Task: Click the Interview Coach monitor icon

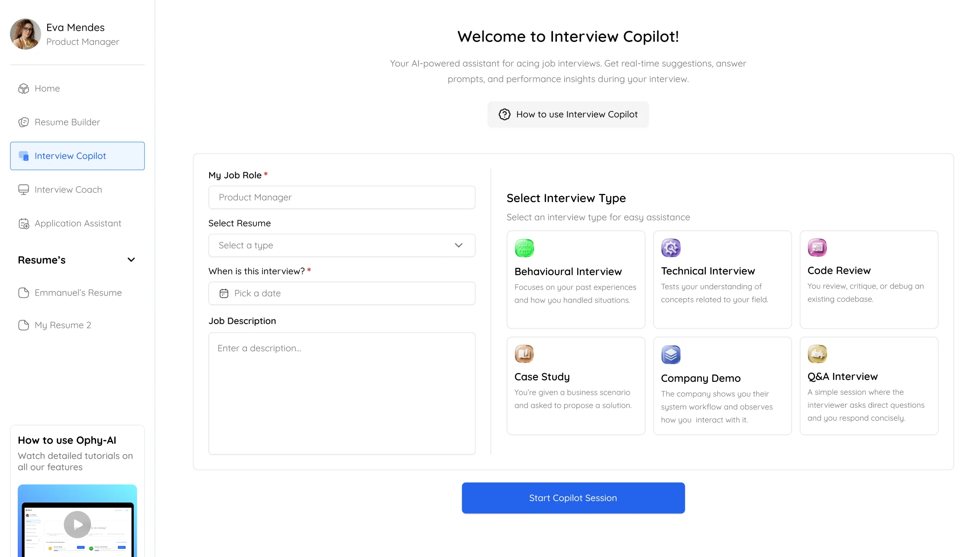Action: (24, 189)
